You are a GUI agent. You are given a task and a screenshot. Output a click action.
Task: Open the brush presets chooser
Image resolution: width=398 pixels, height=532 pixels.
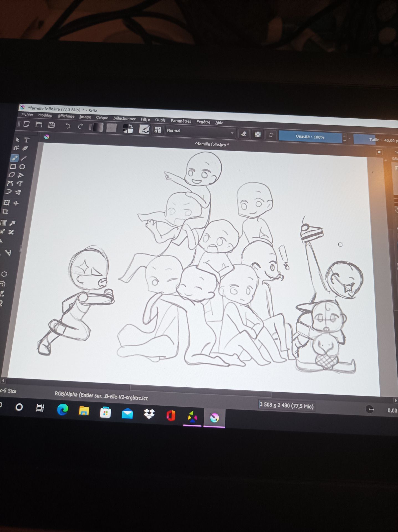click(x=158, y=130)
